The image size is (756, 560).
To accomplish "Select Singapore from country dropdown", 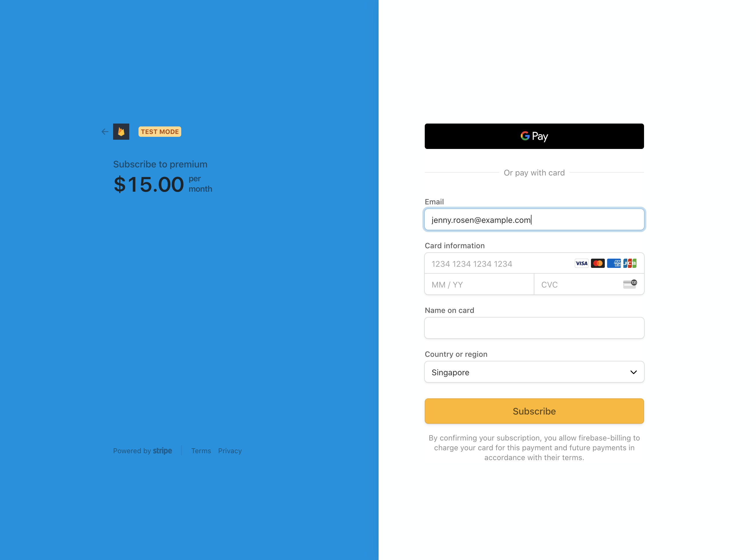I will (534, 372).
